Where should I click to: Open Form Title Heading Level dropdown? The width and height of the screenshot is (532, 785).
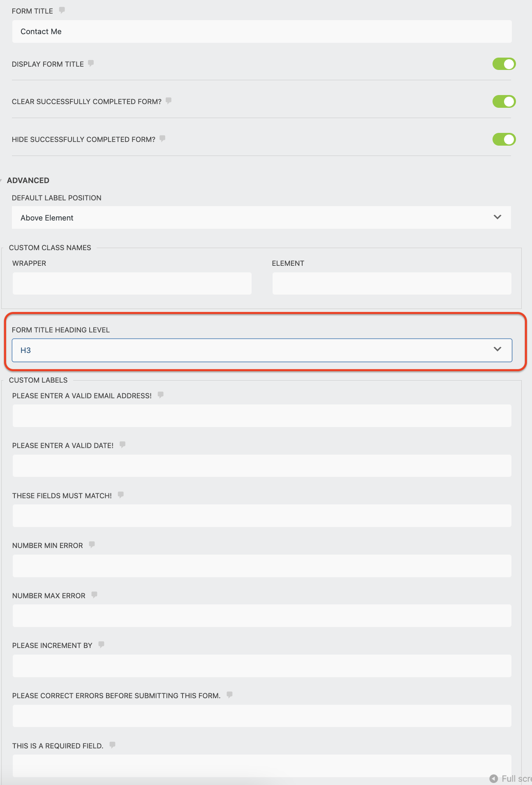point(261,350)
